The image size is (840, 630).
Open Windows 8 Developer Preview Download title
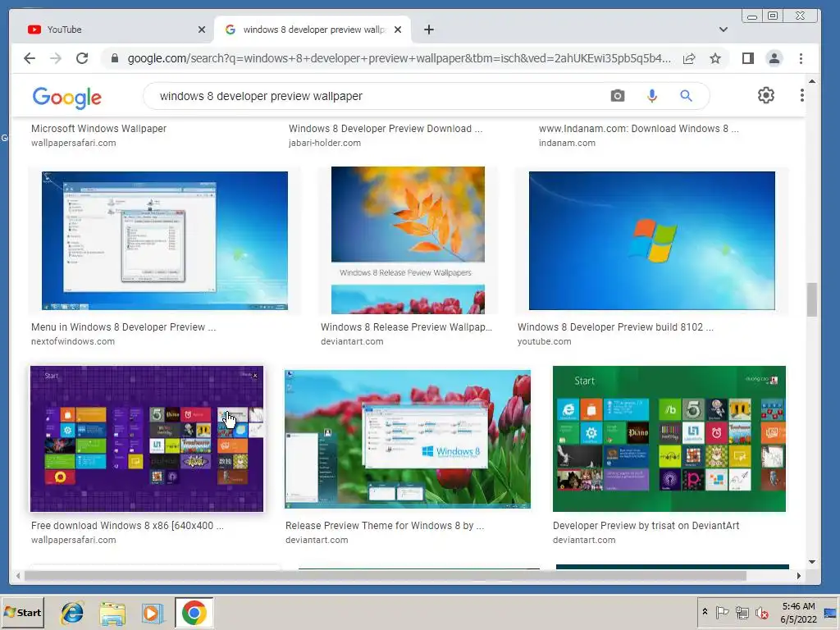pyautogui.click(x=386, y=129)
